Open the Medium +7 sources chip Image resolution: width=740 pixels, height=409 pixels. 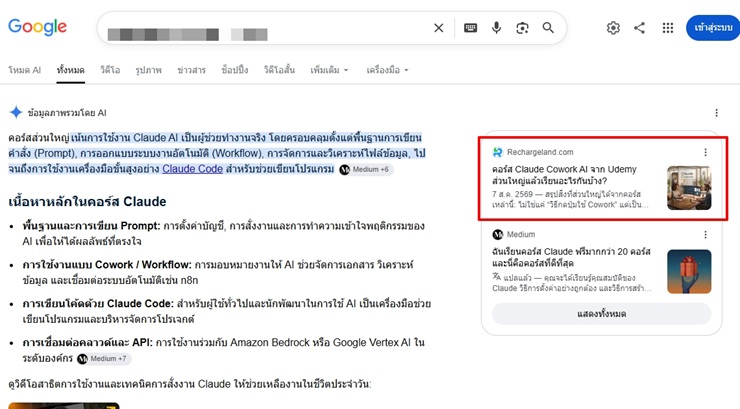103,359
